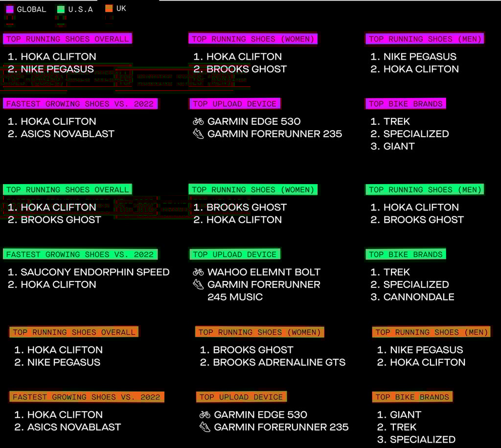This screenshot has height=448, width=501.
Task: Expand the TOP BIKE BRANDS section under GLOBAL
Action: pyautogui.click(x=406, y=103)
